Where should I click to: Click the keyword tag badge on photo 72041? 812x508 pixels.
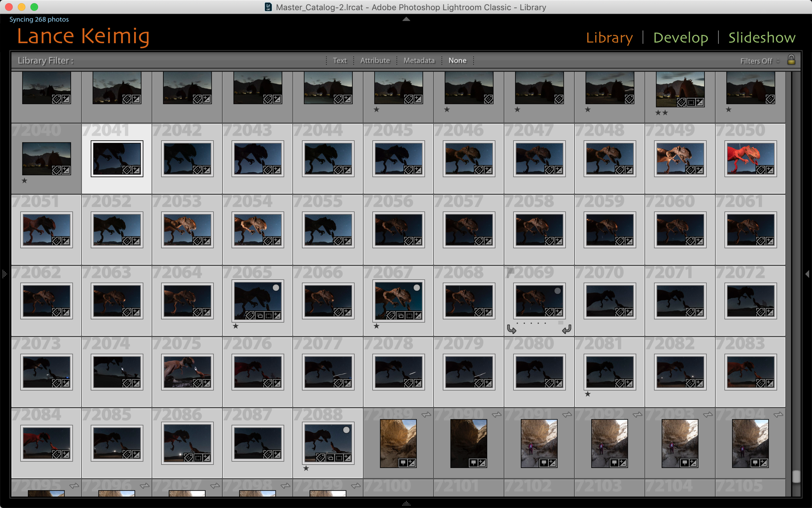127,170
